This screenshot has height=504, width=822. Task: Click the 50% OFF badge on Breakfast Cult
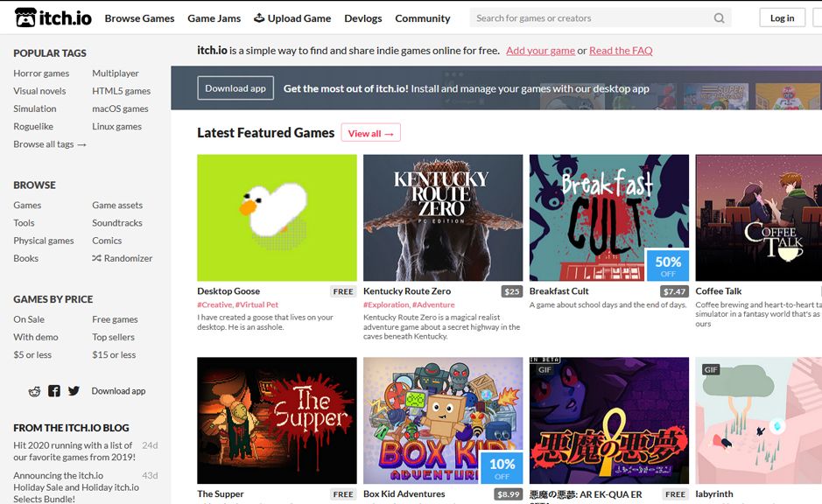point(667,265)
